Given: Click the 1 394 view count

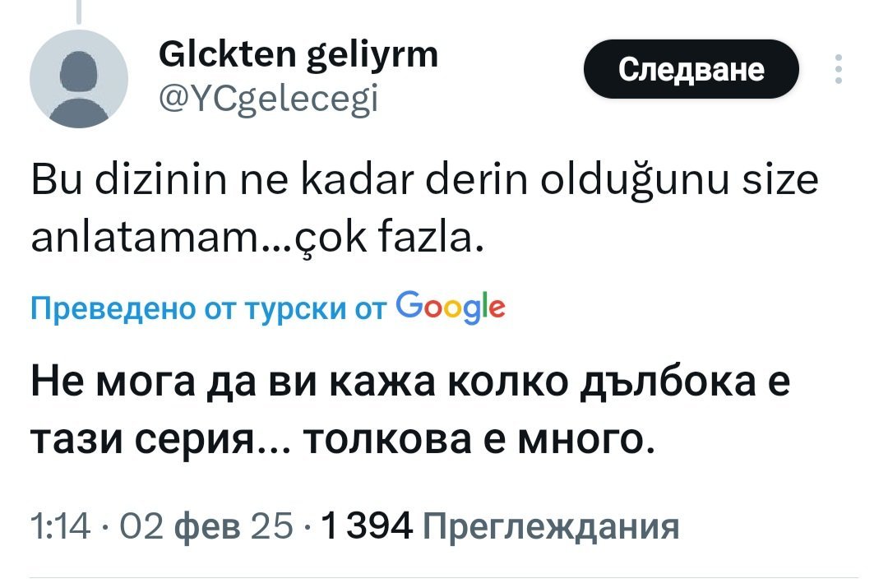Looking at the screenshot, I should point(368,525).
